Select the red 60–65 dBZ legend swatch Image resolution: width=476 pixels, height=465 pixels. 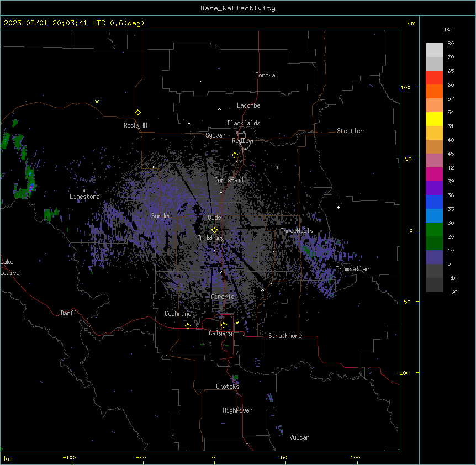[434, 78]
